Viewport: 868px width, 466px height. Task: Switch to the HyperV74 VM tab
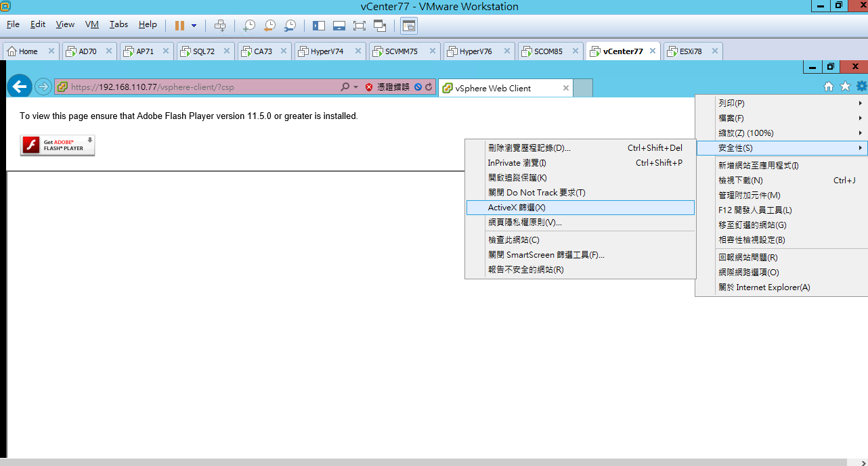point(330,51)
